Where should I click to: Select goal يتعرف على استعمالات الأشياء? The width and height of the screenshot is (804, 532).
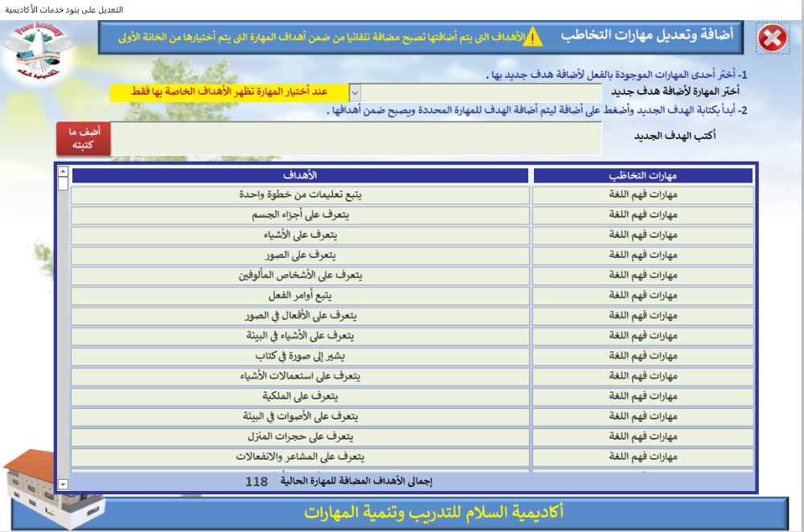tap(300, 377)
